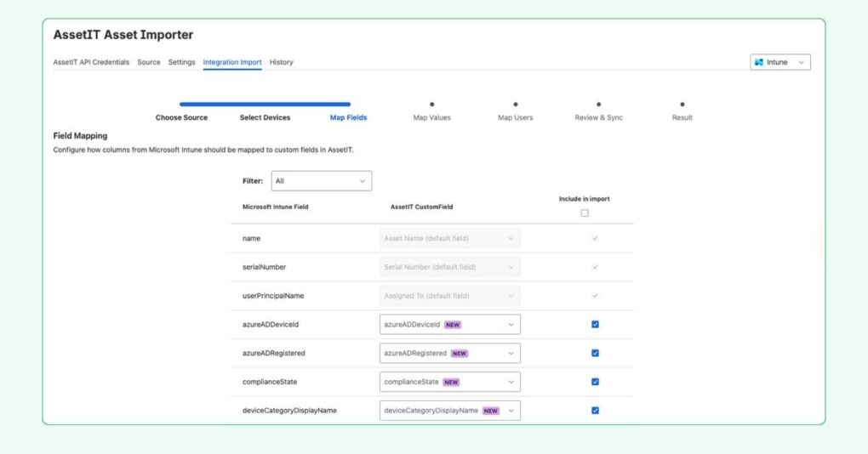
Task: Select the Map Fields step
Action: pos(348,117)
